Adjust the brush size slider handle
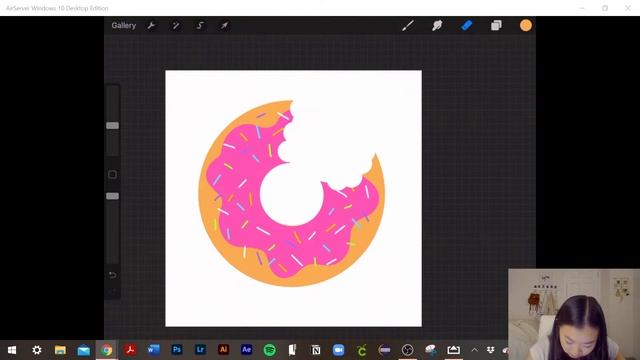 coord(113,125)
